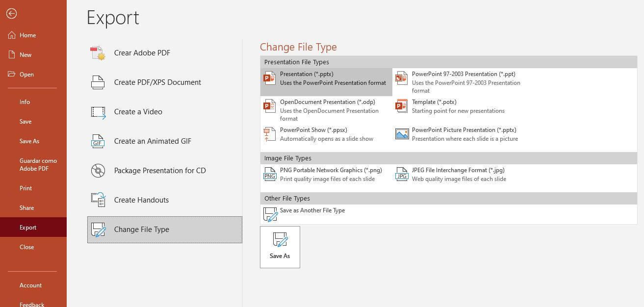Select the Crear Adobe PDF export option
644x307 pixels.
point(165,53)
